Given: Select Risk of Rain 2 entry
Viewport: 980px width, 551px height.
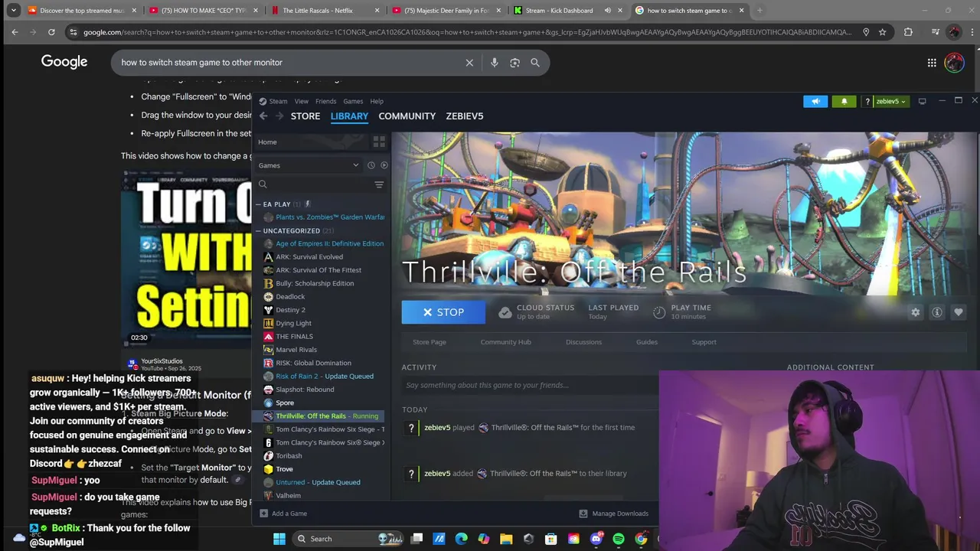Looking at the screenshot, I should [x=323, y=377].
